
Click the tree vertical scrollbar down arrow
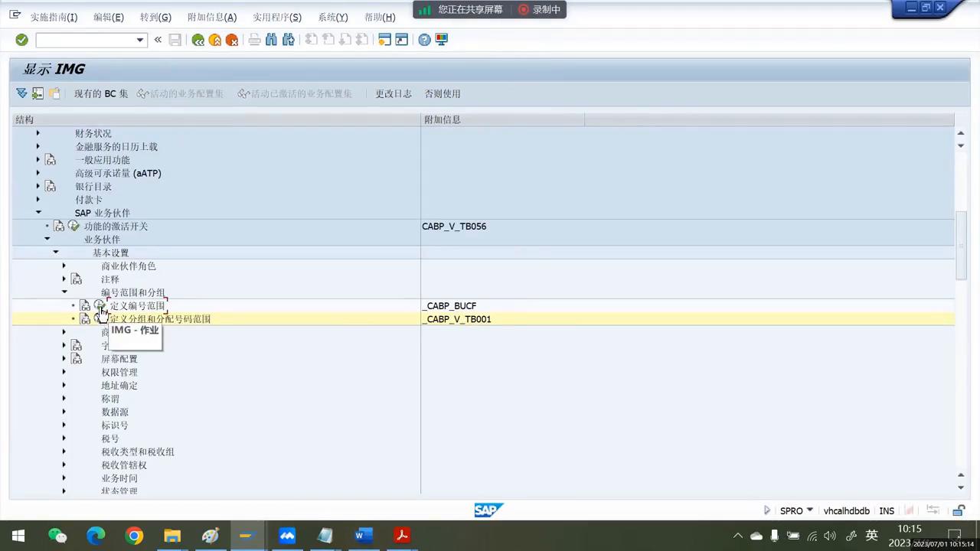[961, 487]
